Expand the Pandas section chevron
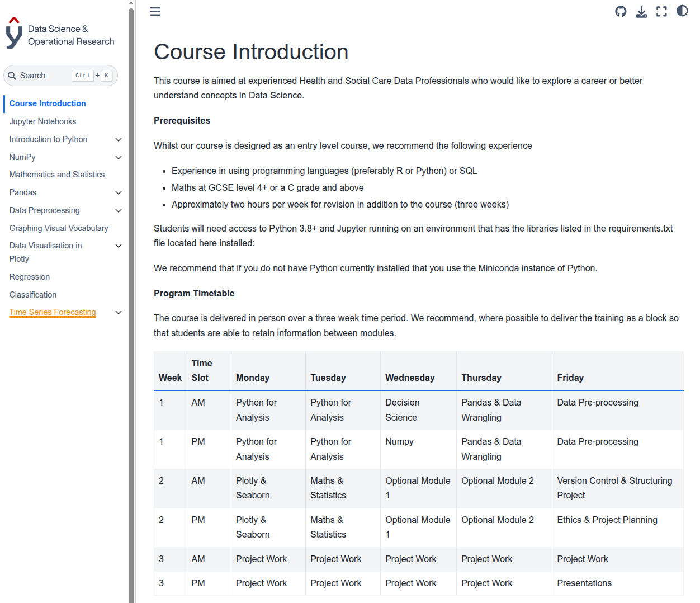 click(x=119, y=192)
